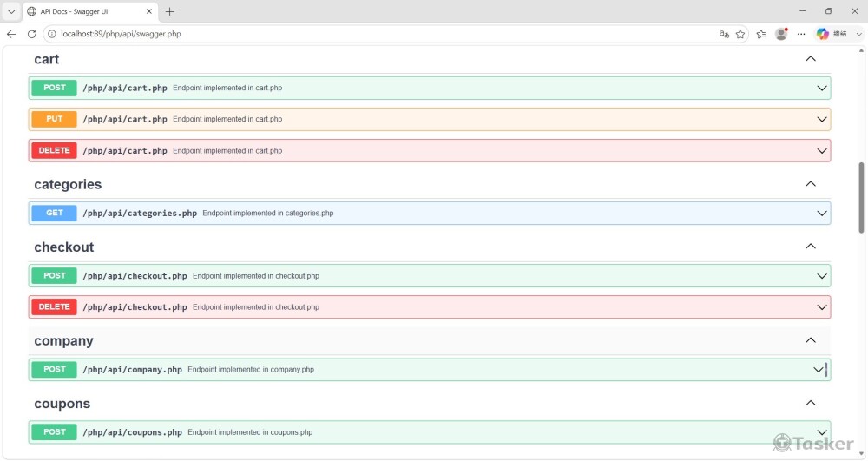This screenshot has height=461, width=868.
Task: Open new tab with plus button
Action: click(169, 11)
